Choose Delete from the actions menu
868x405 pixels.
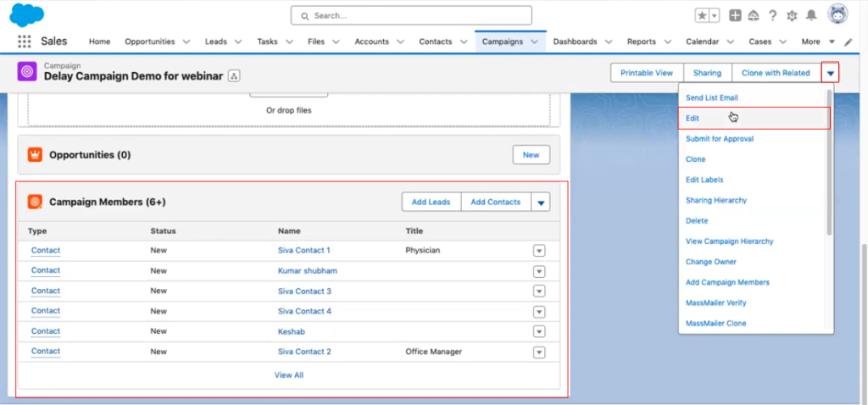[x=697, y=221]
